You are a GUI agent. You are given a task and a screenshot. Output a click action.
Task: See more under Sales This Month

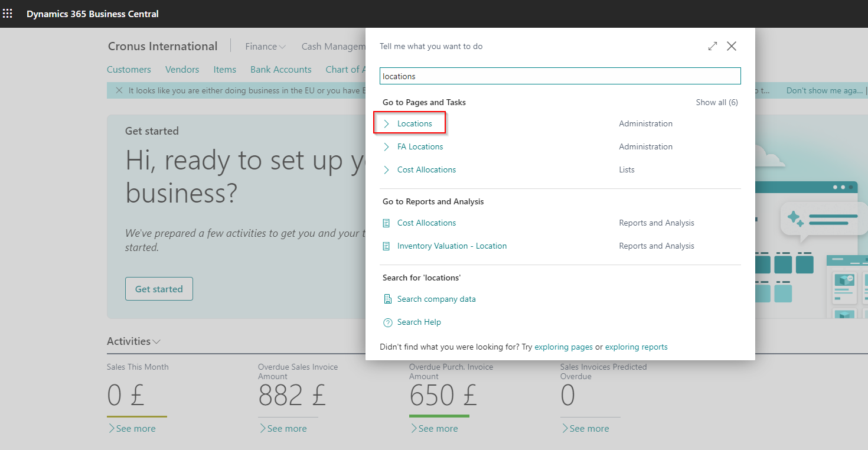pos(132,429)
